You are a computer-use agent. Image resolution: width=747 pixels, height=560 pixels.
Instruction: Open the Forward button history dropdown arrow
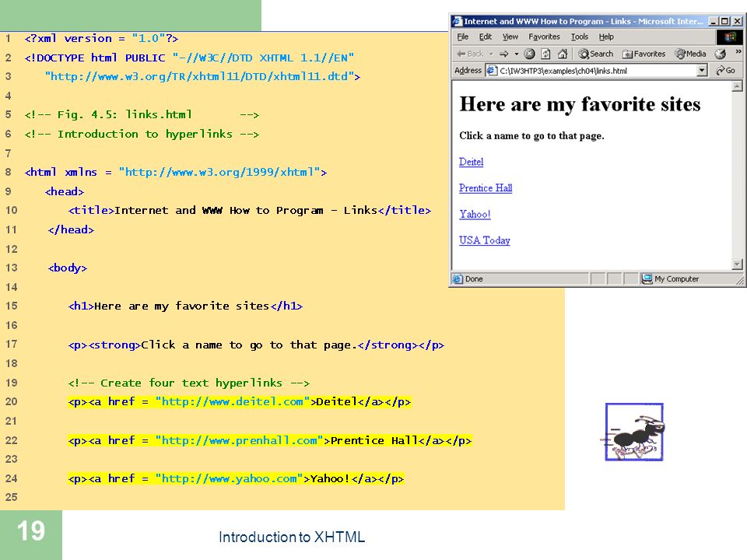[517, 54]
